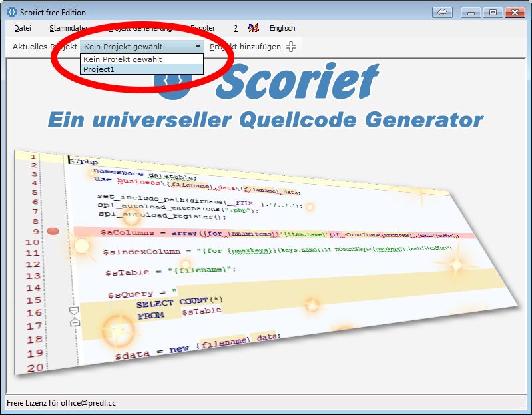The width and height of the screenshot is (532, 415).
Task: Collapse the Aktuelles Projekt dropdown arrow
Action: pos(198,47)
